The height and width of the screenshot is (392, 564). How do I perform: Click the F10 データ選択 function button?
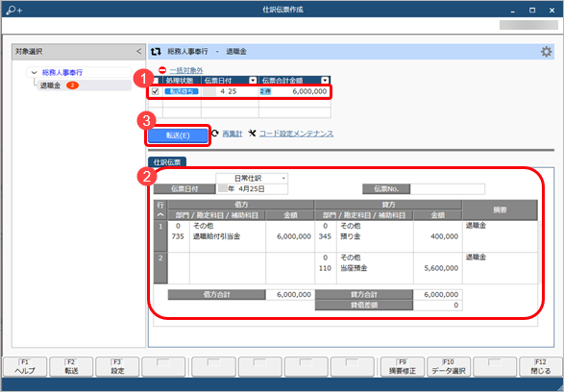tap(449, 366)
